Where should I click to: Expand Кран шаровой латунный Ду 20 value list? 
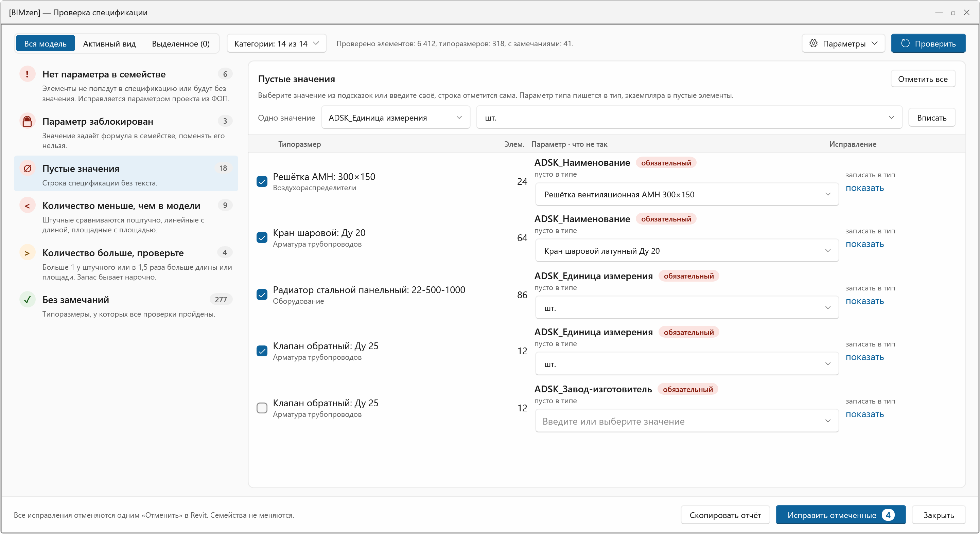[687, 251]
